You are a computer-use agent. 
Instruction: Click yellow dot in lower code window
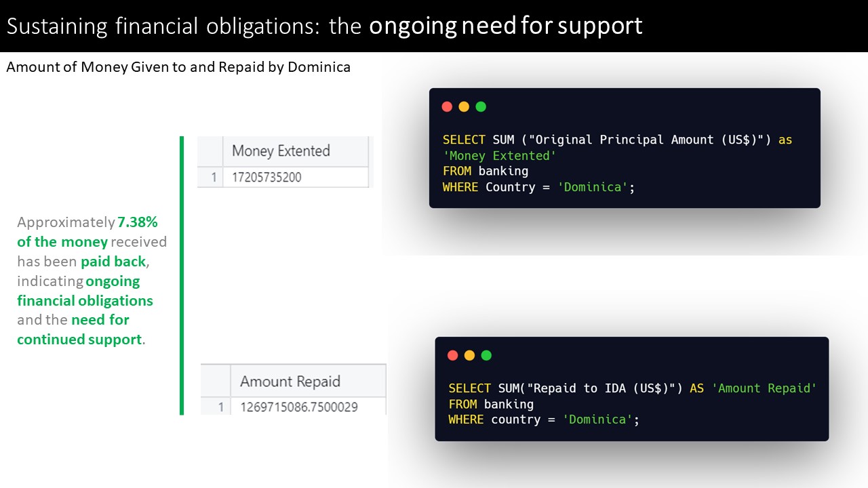469,355
